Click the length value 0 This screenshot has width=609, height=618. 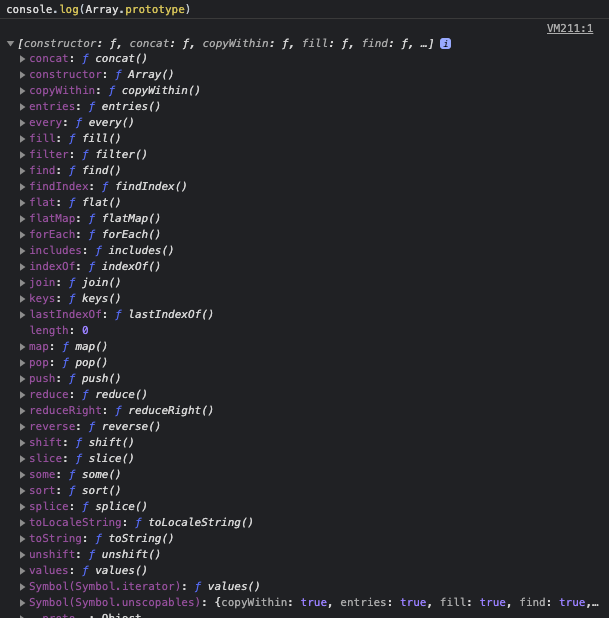pyautogui.click(x=85, y=331)
